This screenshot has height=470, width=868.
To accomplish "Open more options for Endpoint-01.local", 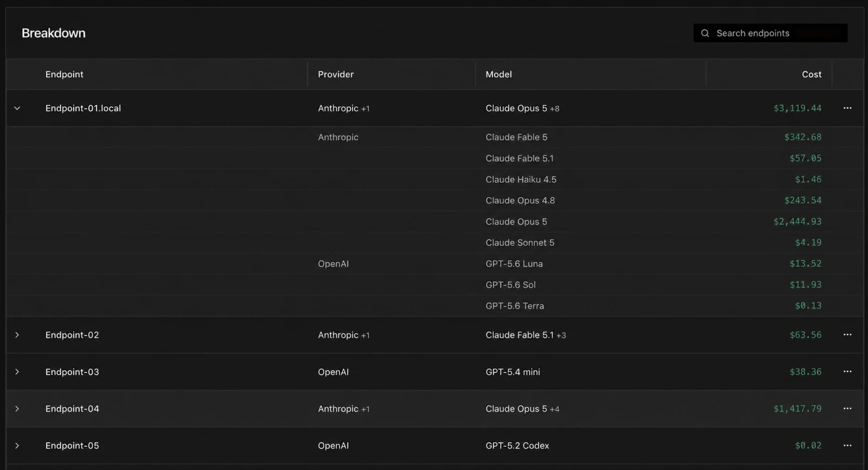I will tap(847, 108).
